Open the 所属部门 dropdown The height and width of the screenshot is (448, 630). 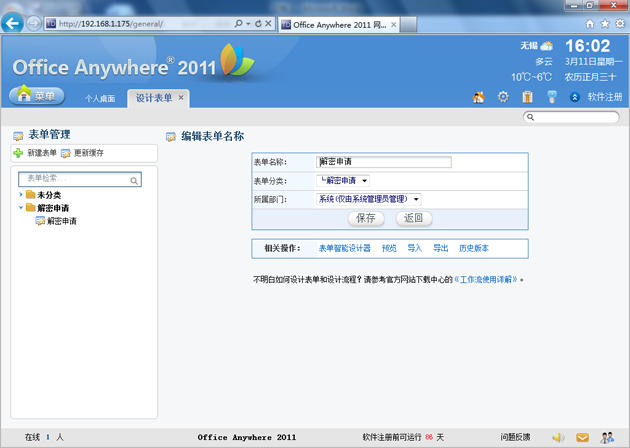(369, 200)
